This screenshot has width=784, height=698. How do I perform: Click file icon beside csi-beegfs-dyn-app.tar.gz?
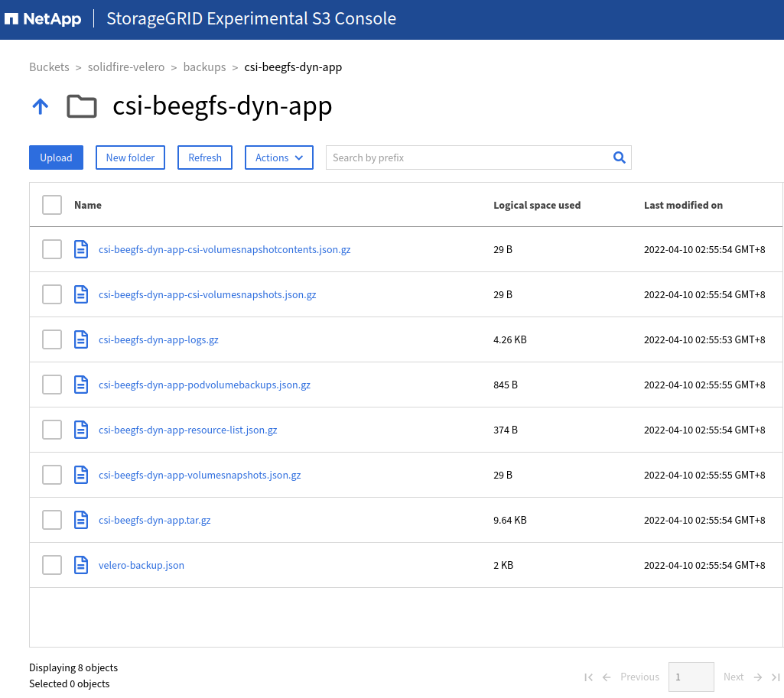pos(81,520)
